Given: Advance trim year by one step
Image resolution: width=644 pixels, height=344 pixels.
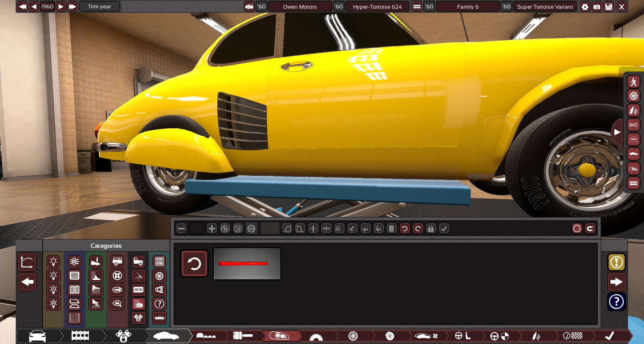Looking at the screenshot, I should [x=61, y=7].
